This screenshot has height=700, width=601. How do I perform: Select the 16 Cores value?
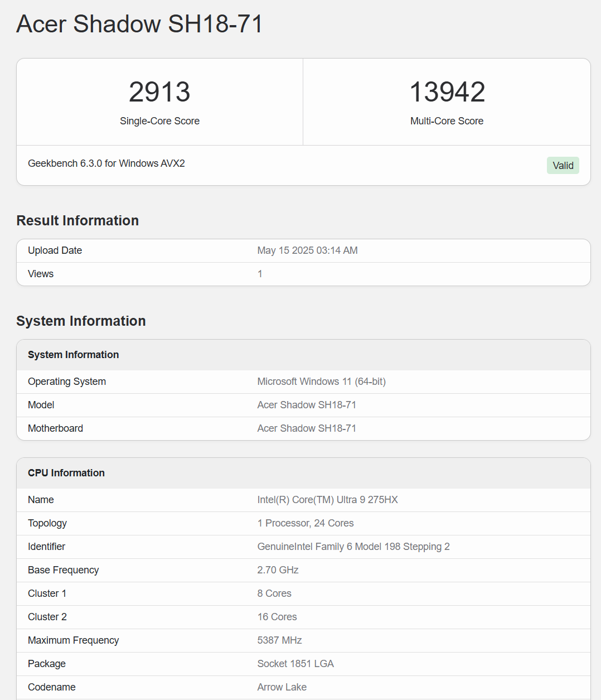(x=277, y=617)
